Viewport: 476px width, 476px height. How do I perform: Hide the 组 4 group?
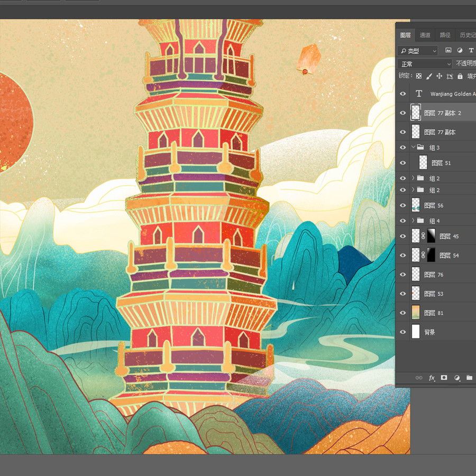[403, 221]
